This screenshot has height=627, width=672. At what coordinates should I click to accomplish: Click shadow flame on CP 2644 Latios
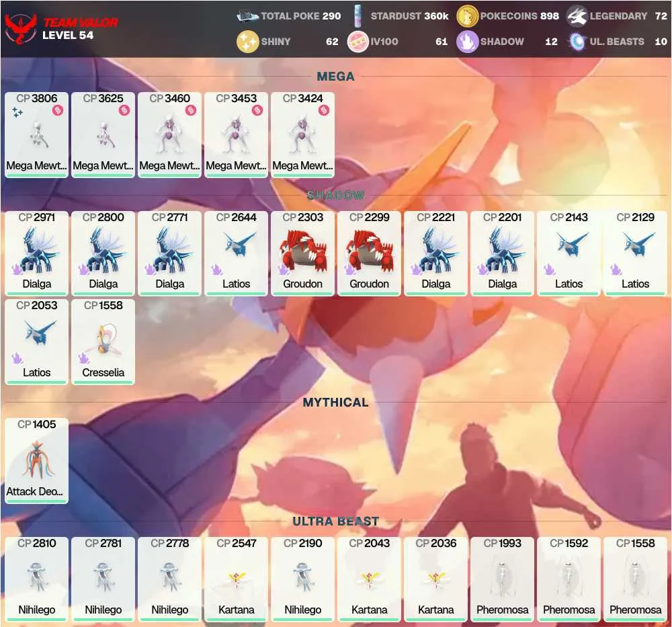coord(217,269)
